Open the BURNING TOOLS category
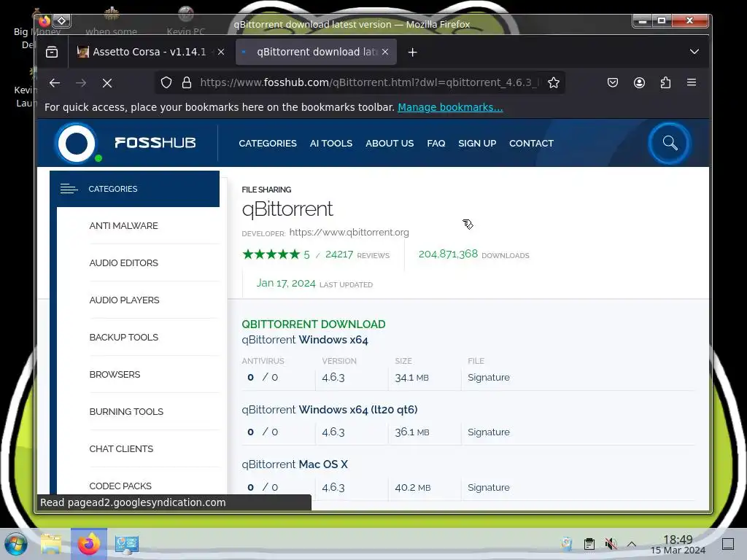 pyautogui.click(x=126, y=411)
